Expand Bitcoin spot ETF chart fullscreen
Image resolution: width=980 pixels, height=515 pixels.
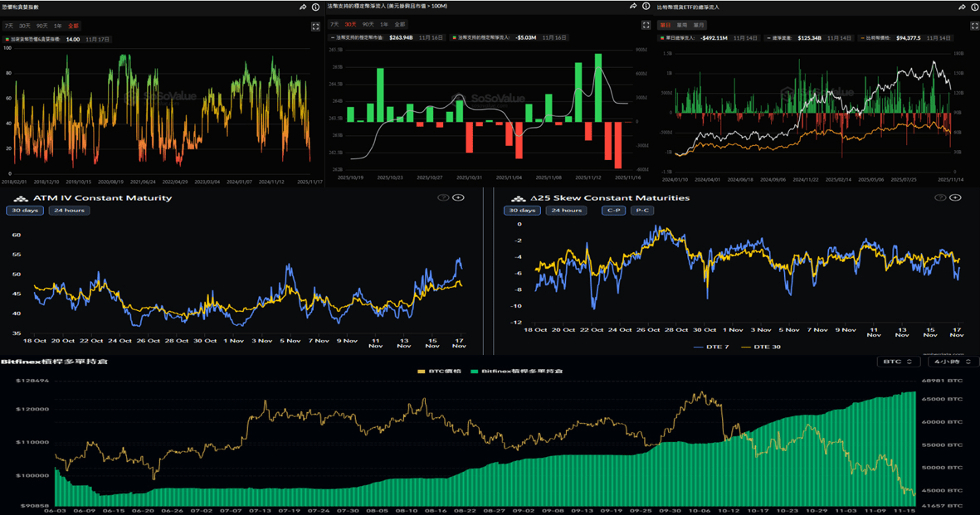click(x=974, y=26)
